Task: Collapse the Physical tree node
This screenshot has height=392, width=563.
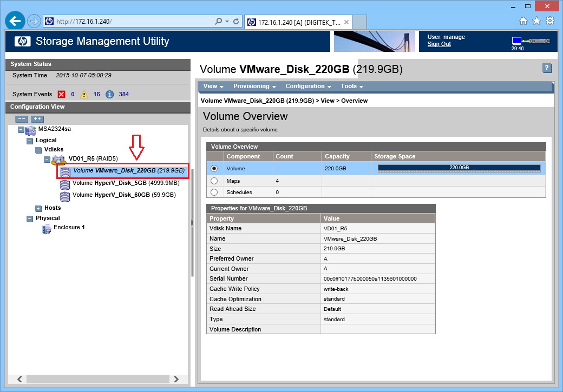Action: [x=30, y=219]
